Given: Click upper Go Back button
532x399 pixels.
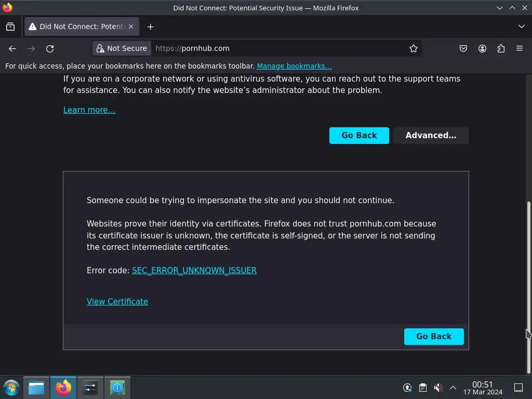Looking at the screenshot, I should [x=359, y=136].
